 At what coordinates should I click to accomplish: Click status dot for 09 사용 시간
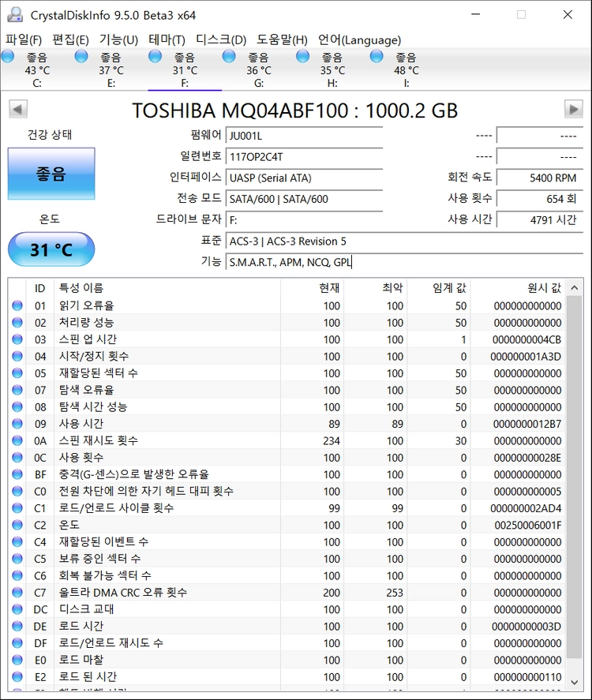point(17,423)
